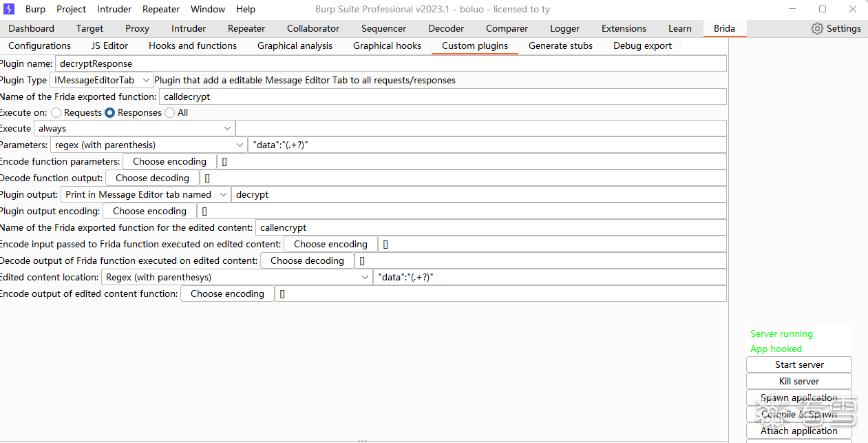Click the Burp Suite lightning logo icon
The height and width of the screenshot is (443, 868).
[9, 9]
